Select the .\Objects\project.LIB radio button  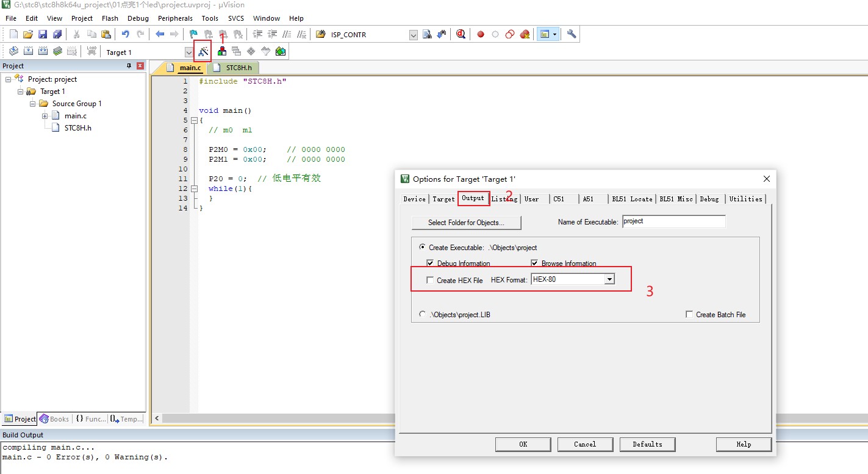point(423,314)
